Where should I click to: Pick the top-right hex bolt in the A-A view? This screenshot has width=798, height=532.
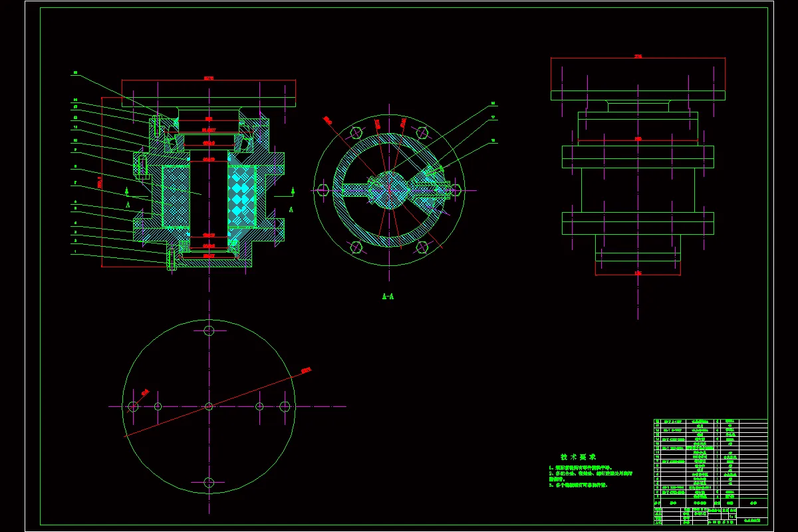coord(422,133)
